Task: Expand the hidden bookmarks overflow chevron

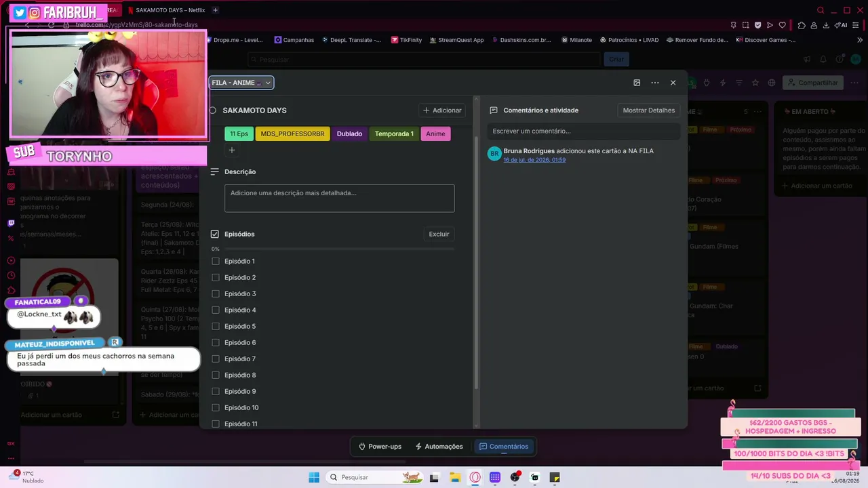Action: 860,40
